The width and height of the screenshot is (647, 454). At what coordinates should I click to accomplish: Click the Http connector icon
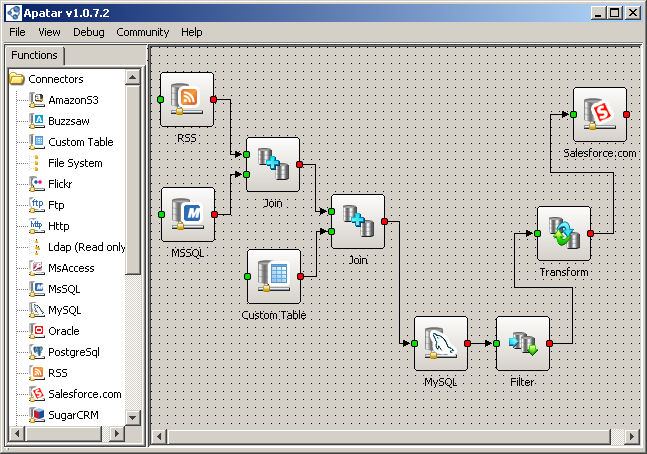pyautogui.click(x=37, y=226)
